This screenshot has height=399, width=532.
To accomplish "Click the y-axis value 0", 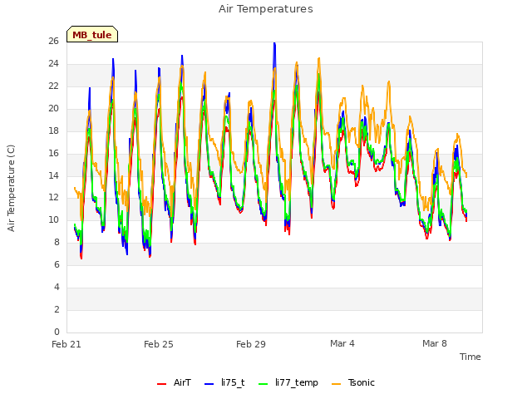I will (x=57, y=332).
